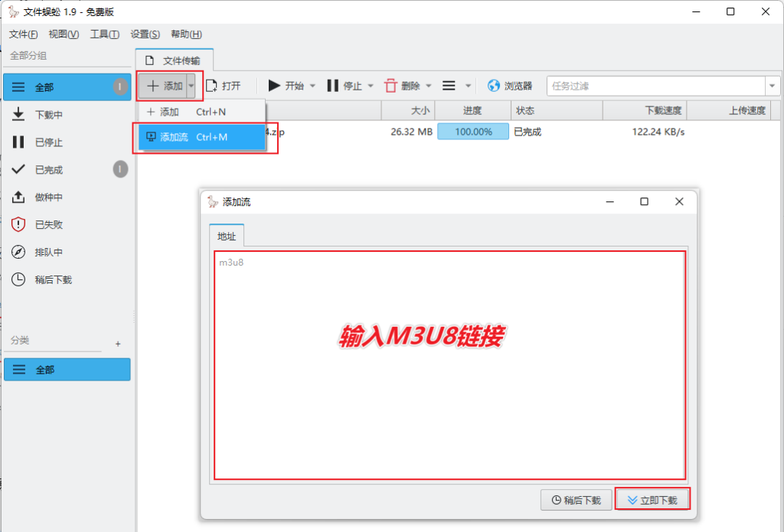Image resolution: width=784 pixels, height=532 pixels.
Task: Switch to the 地址 tab in dialog
Action: coord(227,237)
